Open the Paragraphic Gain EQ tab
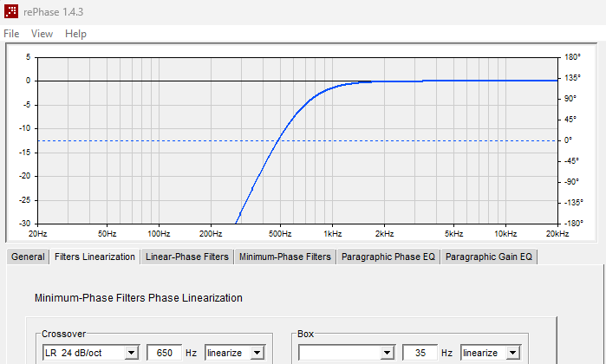Image resolution: width=606 pixels, height=364 pixels. pos(488,257)
